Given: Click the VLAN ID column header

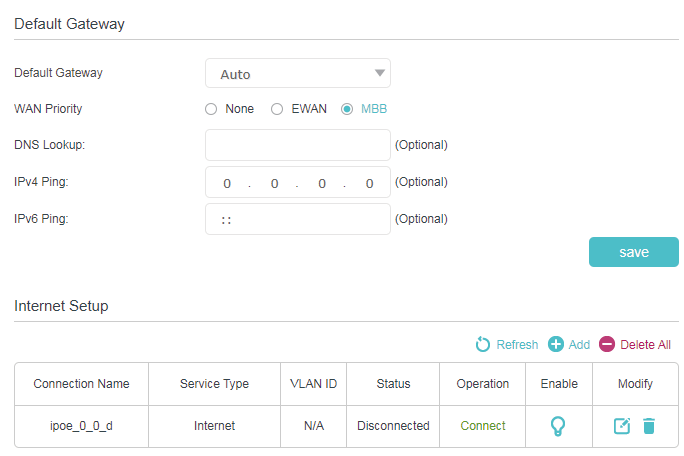Looking at the screenshot, I should [314, 384].
